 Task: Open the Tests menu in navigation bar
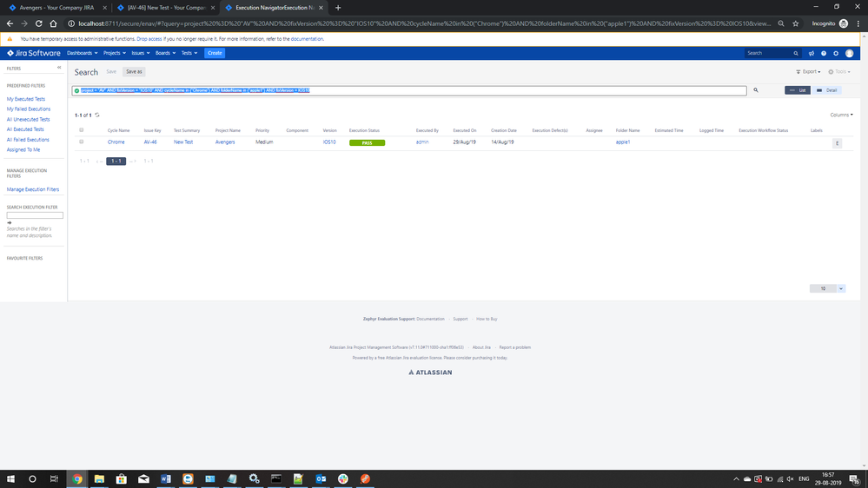click(x=189, y=53)
